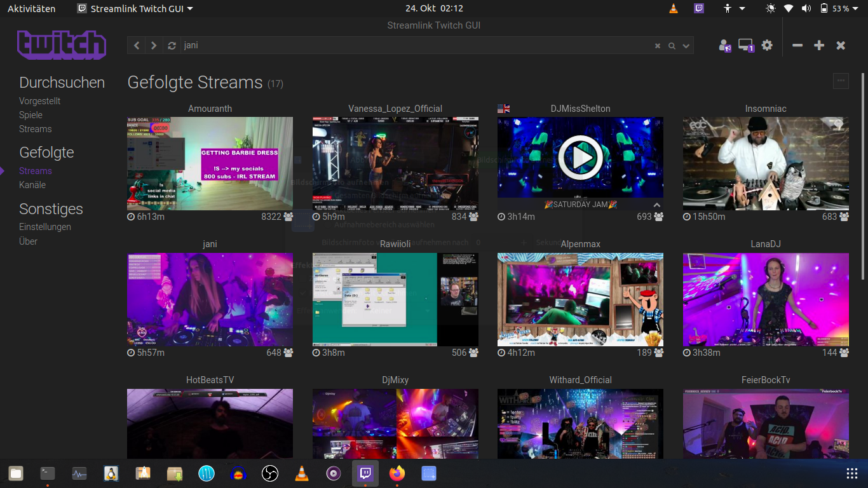
Task: Open Audacity from the dock
Action: point(238,473)
